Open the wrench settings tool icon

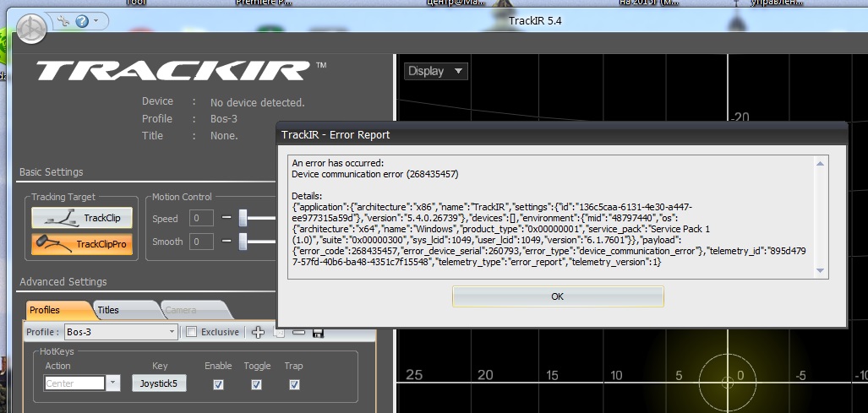63,22
